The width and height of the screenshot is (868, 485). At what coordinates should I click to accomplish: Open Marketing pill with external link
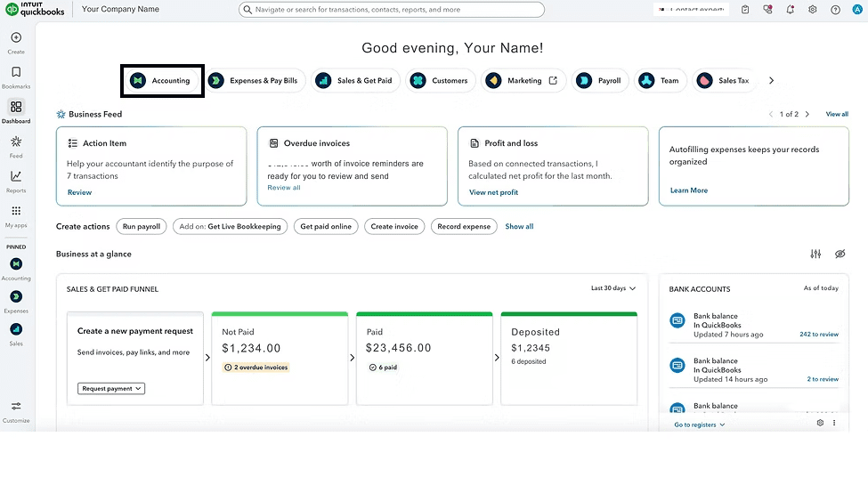pyautogui.click(x=523, y=81)
